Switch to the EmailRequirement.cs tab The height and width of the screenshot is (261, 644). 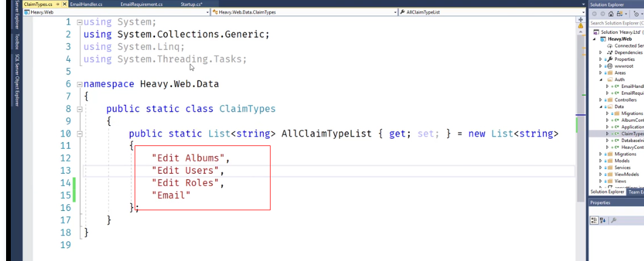141,4
